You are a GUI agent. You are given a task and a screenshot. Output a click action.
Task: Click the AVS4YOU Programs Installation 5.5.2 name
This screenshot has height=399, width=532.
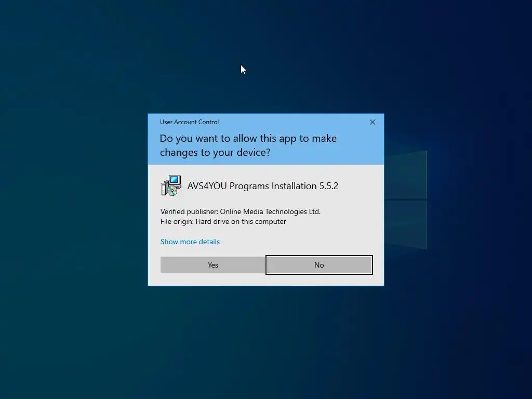[x=262, y=186]
